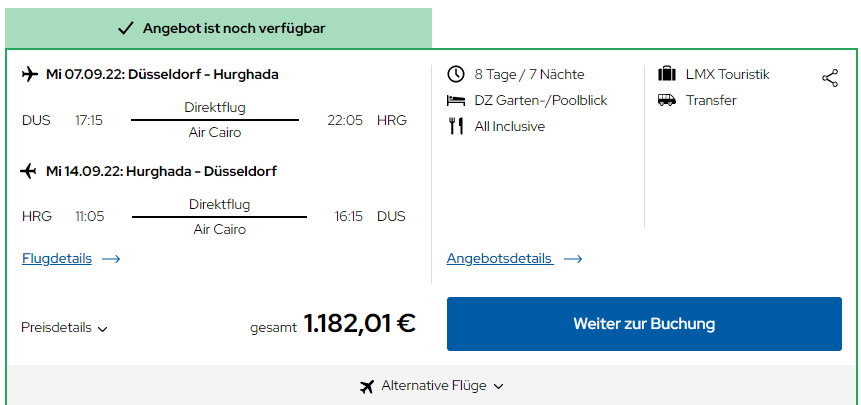This screenshot has height=405, width=861.
Task: Click the clock icon beside 8 Tage
Action: coord(456,74)
